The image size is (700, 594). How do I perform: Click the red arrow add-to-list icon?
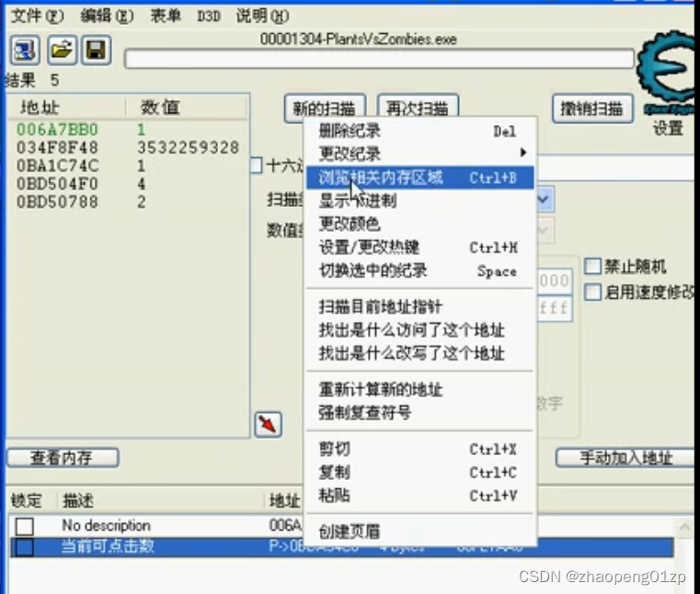tap(268, 424)
